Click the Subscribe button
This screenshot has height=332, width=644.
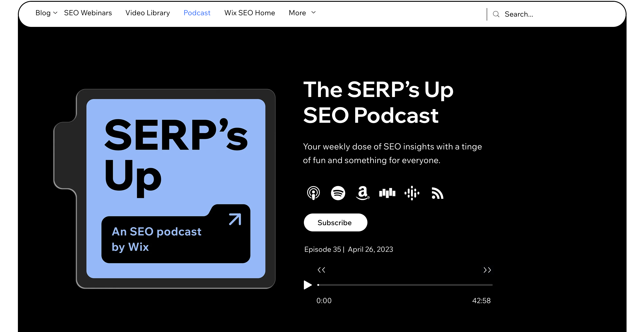coord(335,223)
